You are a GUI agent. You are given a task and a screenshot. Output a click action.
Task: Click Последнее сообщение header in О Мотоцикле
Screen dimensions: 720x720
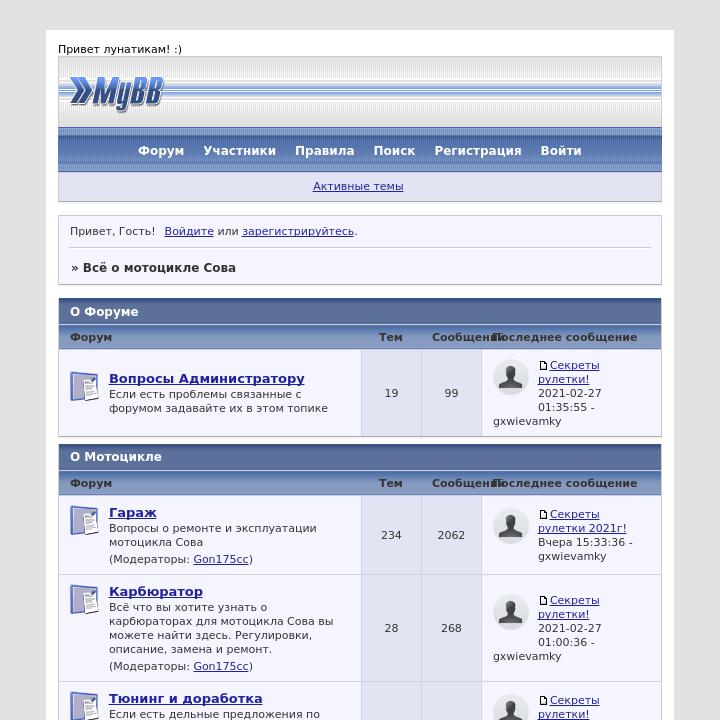565,483
